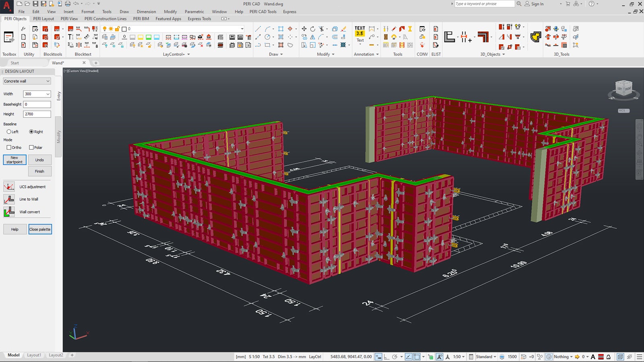Screen dimensions: 644x362
Task: Check the Ortho mode checkbox
Action: (x=9, y=147)
